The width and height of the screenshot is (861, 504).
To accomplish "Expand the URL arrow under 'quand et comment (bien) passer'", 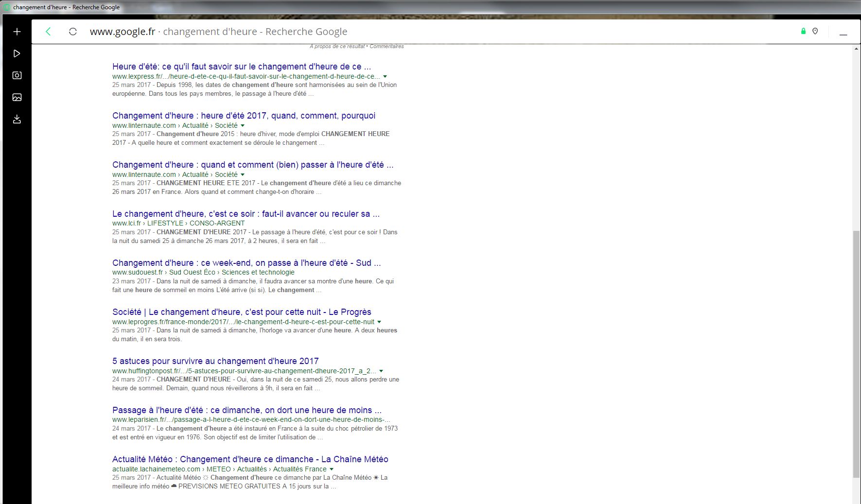I will coord(243,175).
